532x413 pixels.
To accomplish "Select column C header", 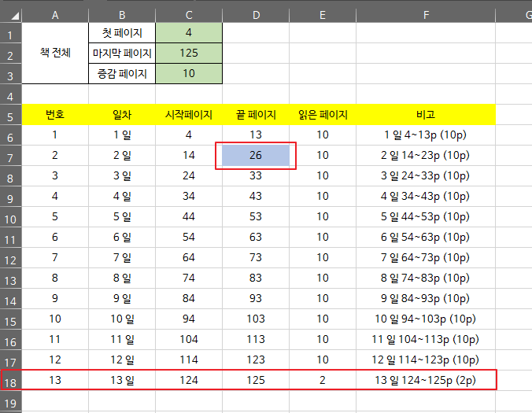I will 189,15.
